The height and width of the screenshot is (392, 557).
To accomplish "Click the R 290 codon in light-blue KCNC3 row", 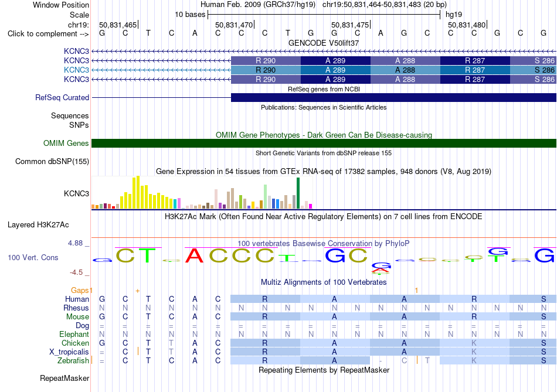I will click(x=266, y=70).
